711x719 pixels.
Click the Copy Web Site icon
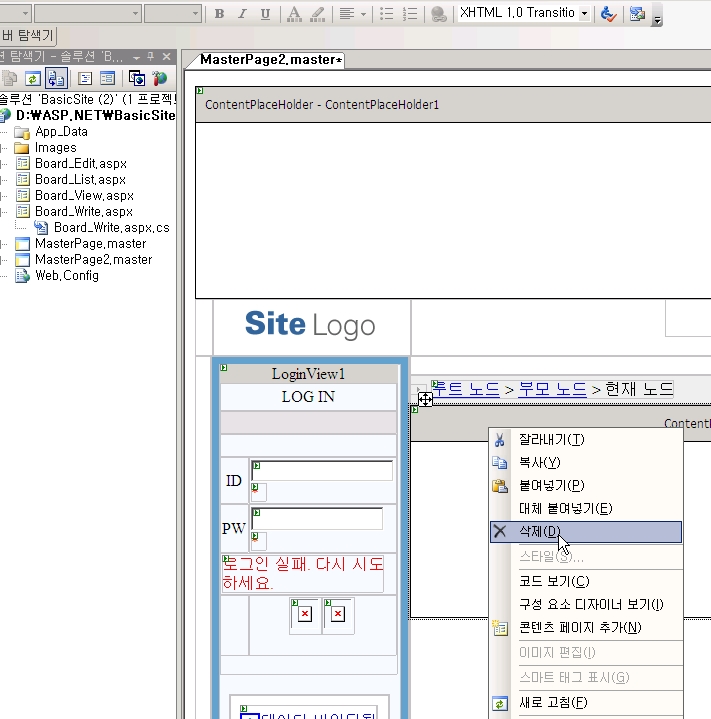[137, 78]
